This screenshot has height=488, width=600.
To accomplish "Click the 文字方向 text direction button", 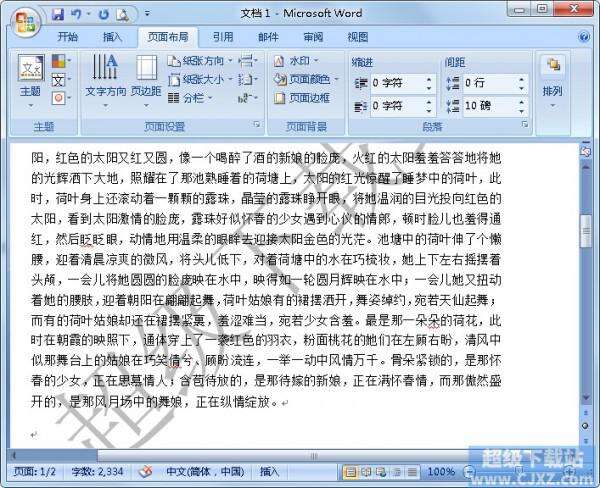I will [x=105, y=81].
